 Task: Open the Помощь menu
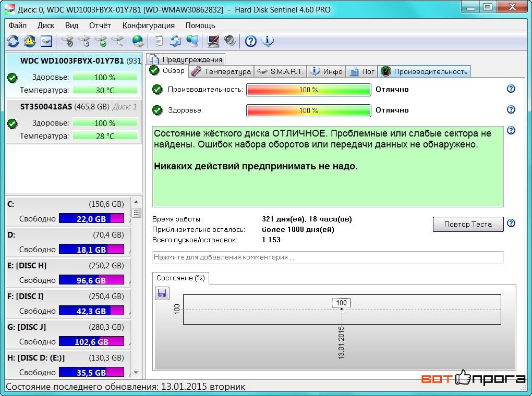pyautogui.click(x=200, y=26)
